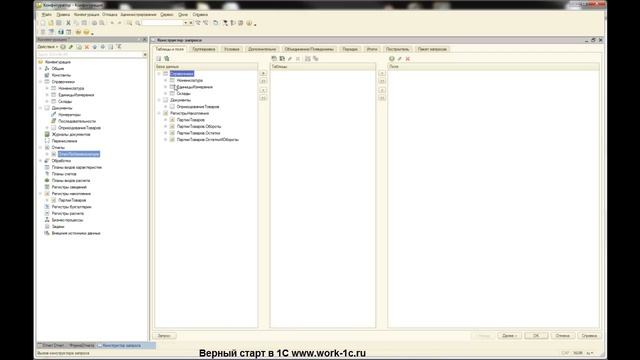Click the red X Delete icon in Конфигурация panel
This screenshot has height=360, width=640.
tap(87, 47)
